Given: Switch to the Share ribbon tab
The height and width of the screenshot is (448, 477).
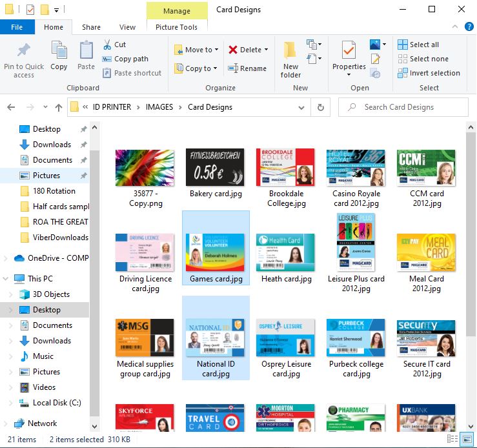Looking at the screenshot, I should (91, 27).
